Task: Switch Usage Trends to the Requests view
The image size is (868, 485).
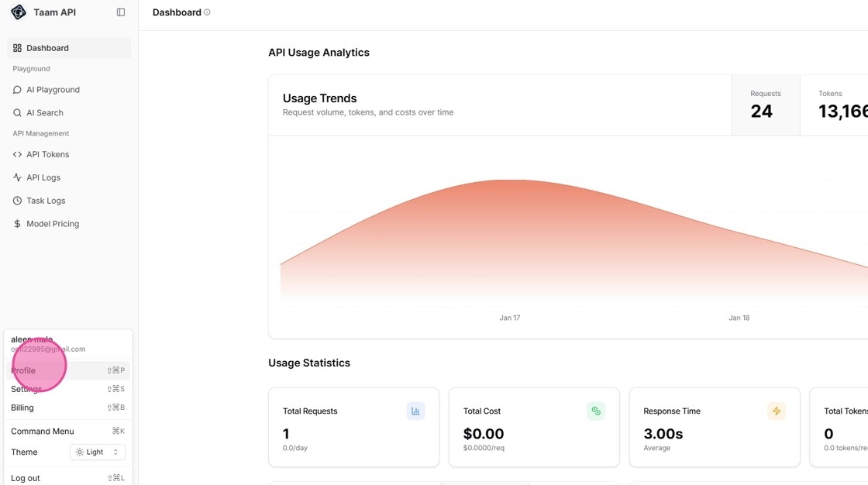Action: 765,105
